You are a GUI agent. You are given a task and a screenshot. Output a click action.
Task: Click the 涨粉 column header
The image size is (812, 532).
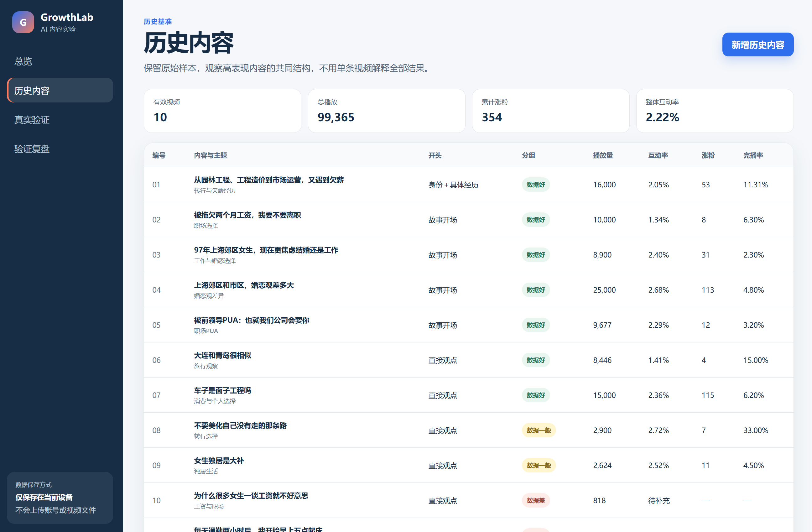coord(708,156)
